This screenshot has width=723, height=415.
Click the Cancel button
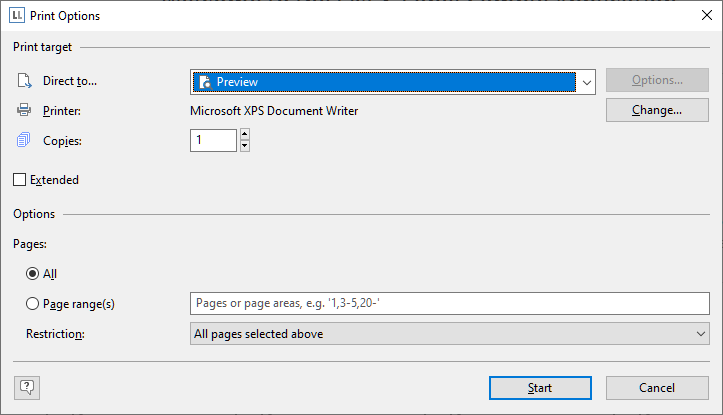pos(657,388)
